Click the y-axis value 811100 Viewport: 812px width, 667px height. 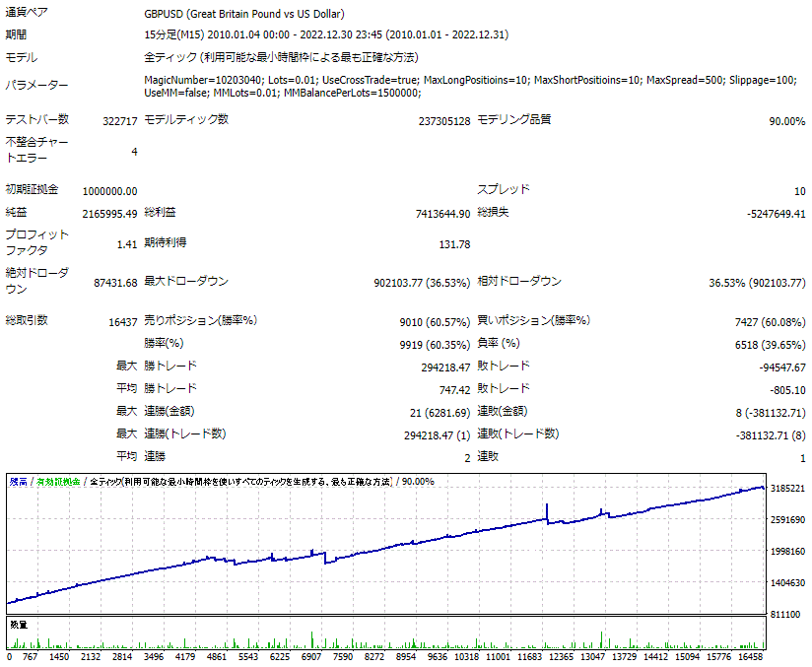coord(785,614)
